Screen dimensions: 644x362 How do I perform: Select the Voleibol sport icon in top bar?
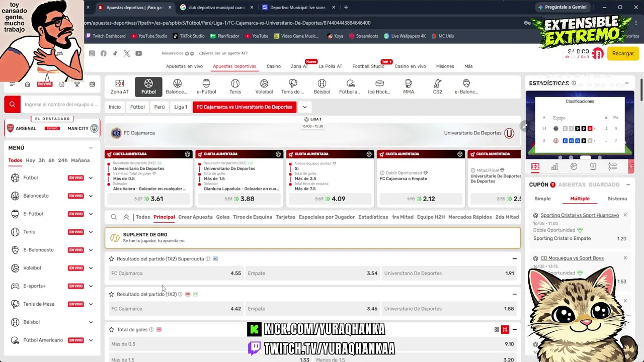(x=264, y=86)
